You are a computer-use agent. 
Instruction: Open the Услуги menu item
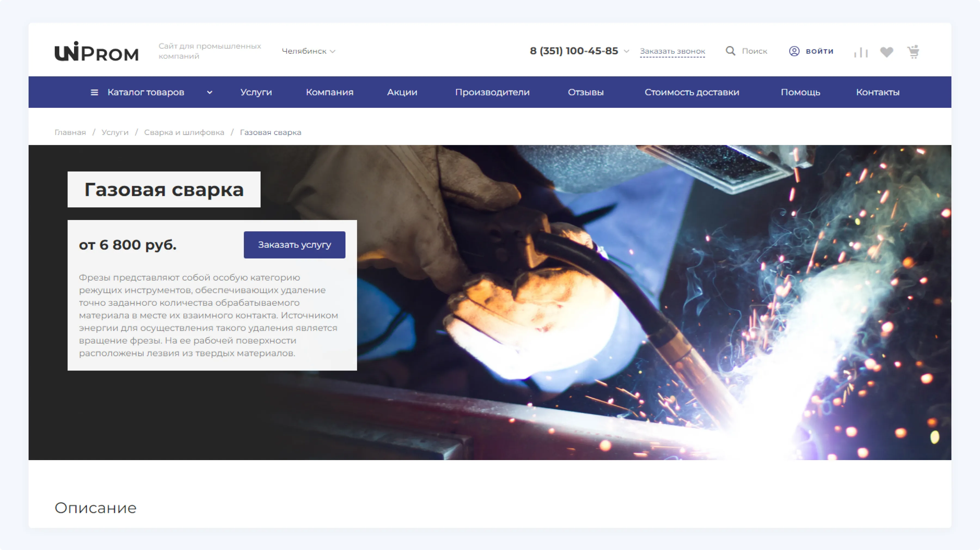[256, 92]
